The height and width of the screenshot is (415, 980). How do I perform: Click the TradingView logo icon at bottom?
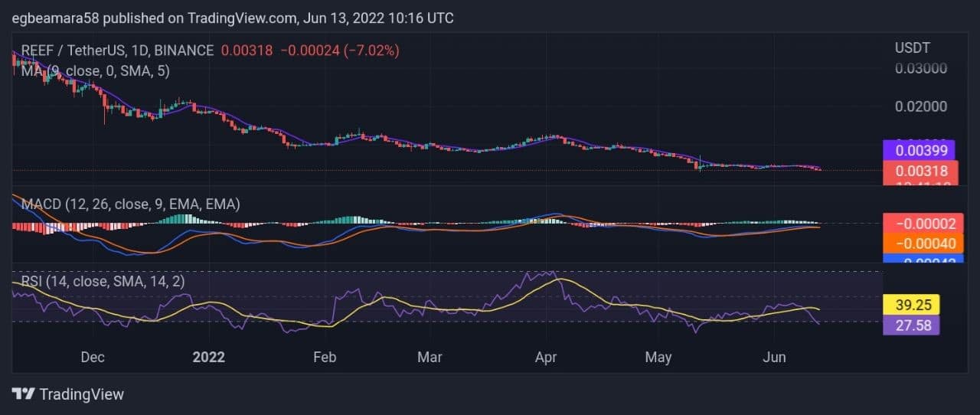[23, 394]
